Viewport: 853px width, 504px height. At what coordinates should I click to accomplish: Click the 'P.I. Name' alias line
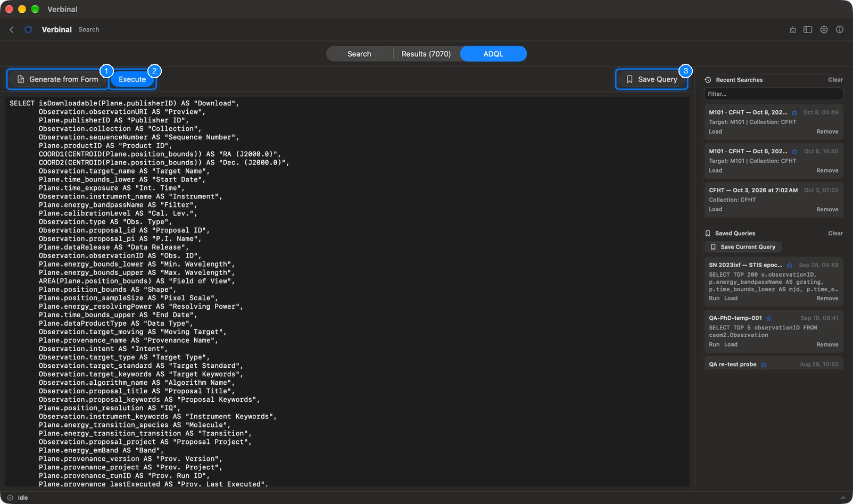pos(120,239)
